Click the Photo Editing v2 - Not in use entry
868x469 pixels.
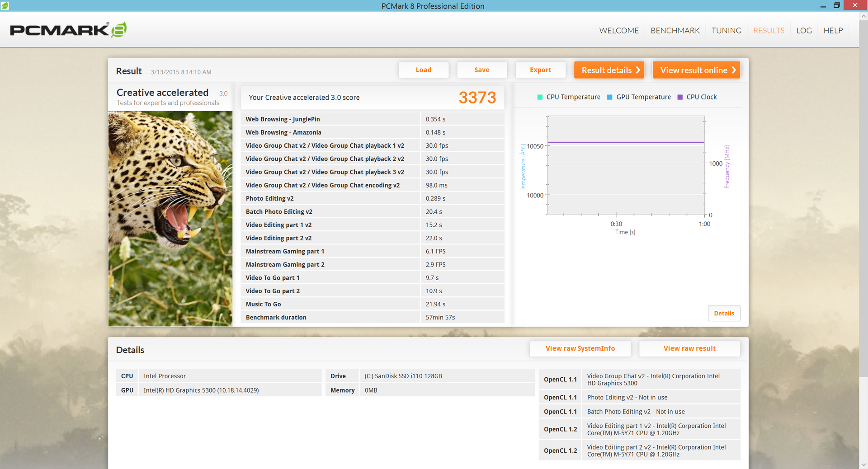[x=627, y=397]
